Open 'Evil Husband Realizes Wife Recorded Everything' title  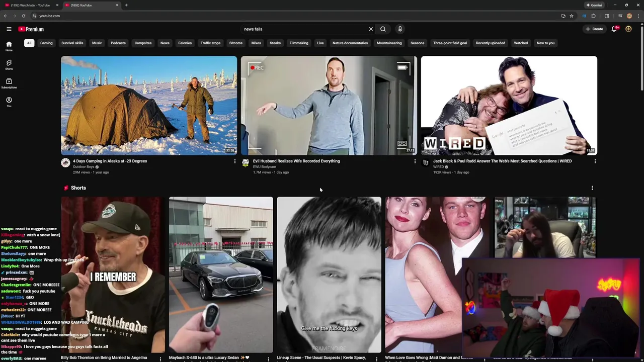pos(296,161)
